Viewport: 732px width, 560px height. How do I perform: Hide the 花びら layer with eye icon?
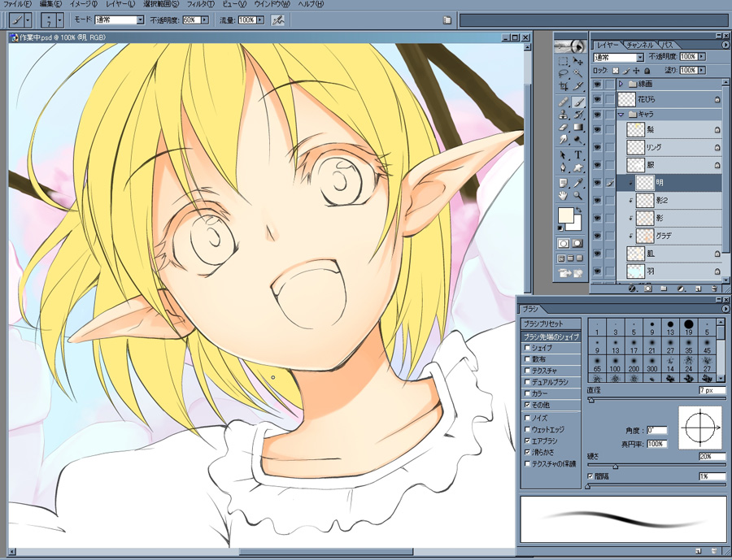597,99
